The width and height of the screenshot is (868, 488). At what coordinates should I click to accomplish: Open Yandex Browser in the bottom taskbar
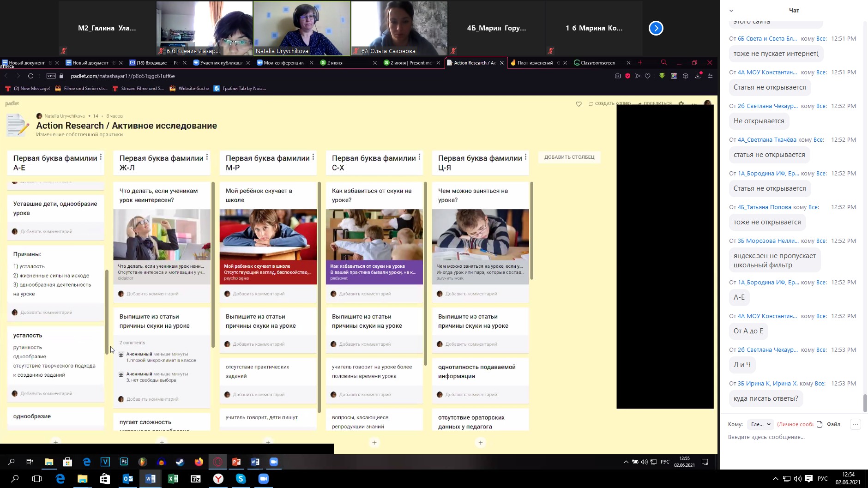pos(218,479)
